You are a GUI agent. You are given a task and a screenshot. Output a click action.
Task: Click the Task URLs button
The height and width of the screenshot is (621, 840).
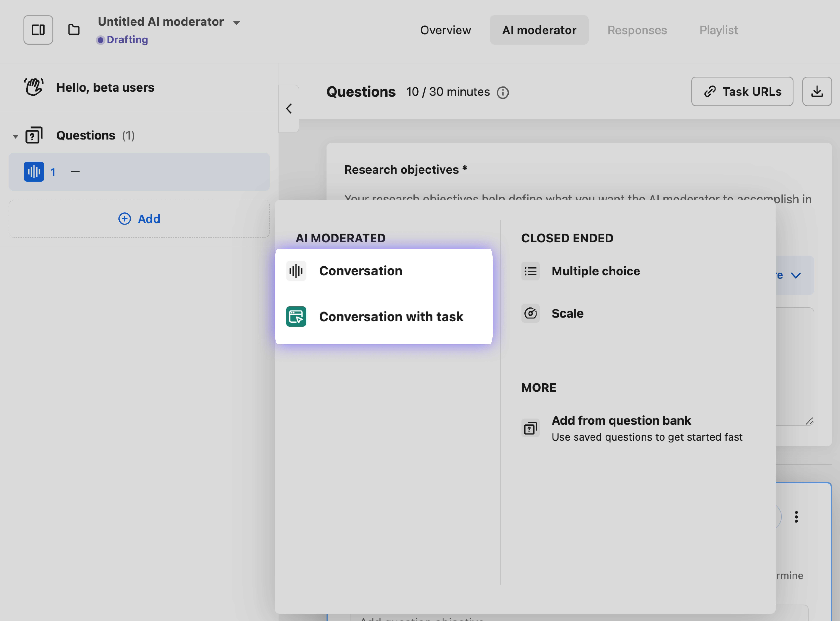pyautogui.click(x=742, y=91)
